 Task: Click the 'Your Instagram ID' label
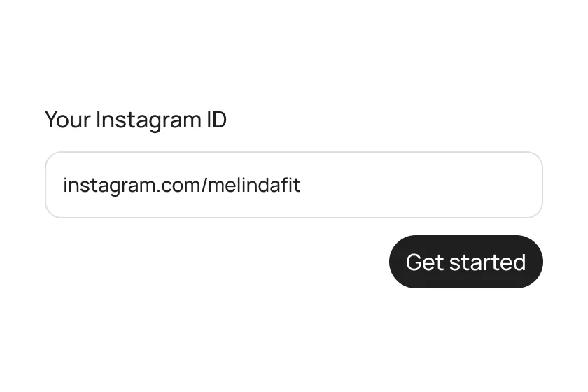coord(136,120)
